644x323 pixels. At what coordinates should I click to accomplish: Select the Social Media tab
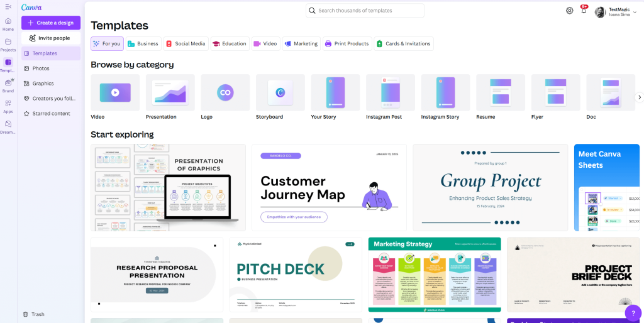pos(186,43)
